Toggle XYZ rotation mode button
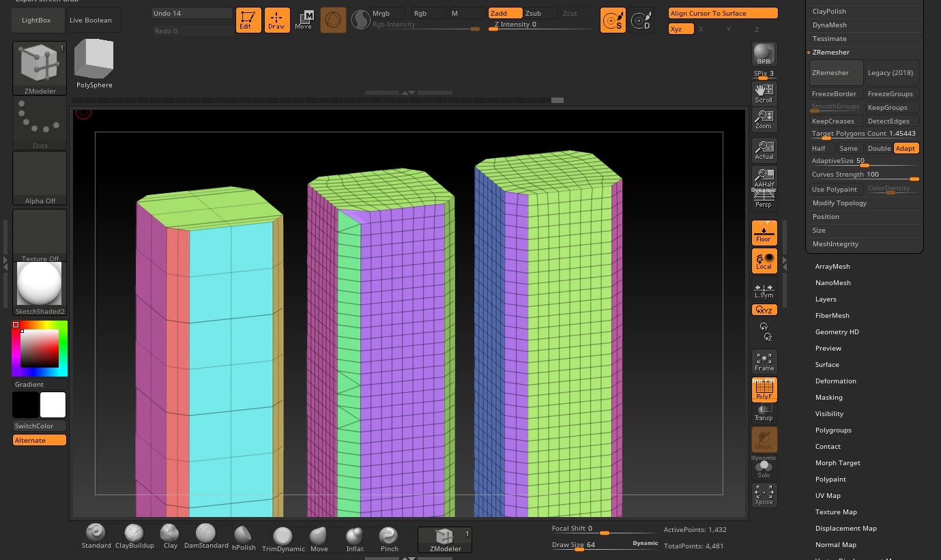Screen dimensions: 941x560 764,310
